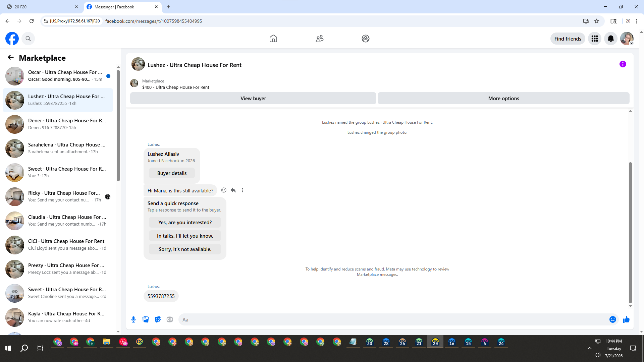
Task: Click Lushez's avatar in chat header
Action: pyautogui.click(x=138, y=64)
